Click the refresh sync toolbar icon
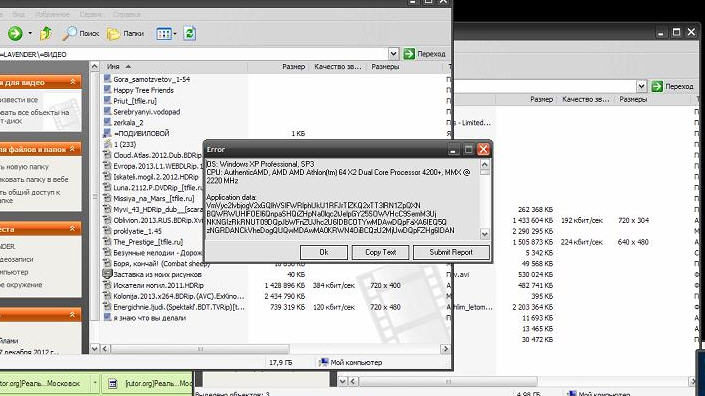 tap(189, 33)
